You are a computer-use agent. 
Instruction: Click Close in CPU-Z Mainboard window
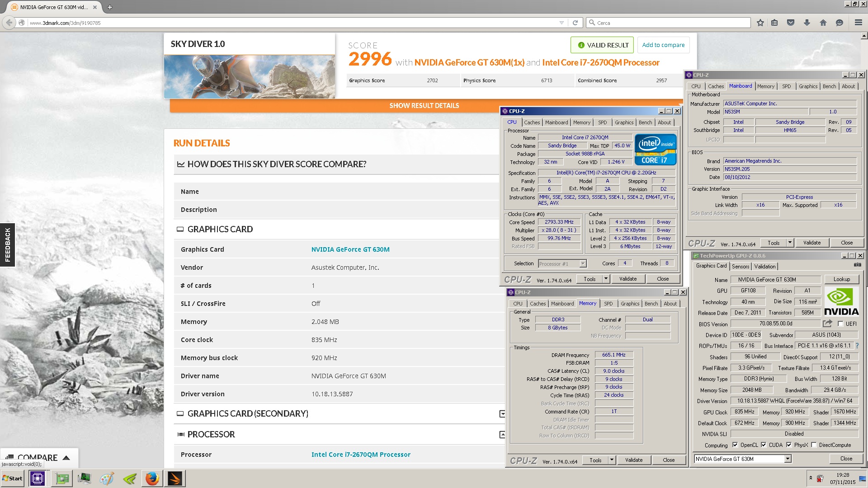pyautogui.click(x=846, y=243)
